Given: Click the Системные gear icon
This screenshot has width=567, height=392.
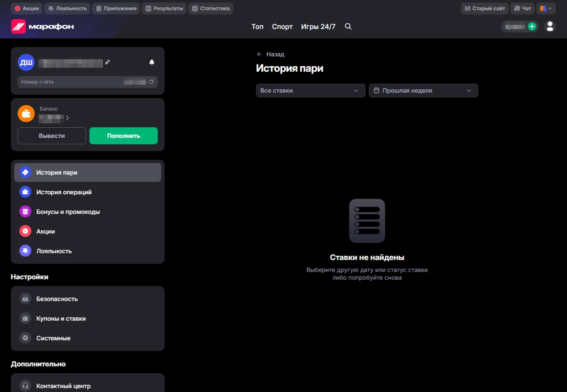Looking at the screenshot, I should click(x=25, y=338).
